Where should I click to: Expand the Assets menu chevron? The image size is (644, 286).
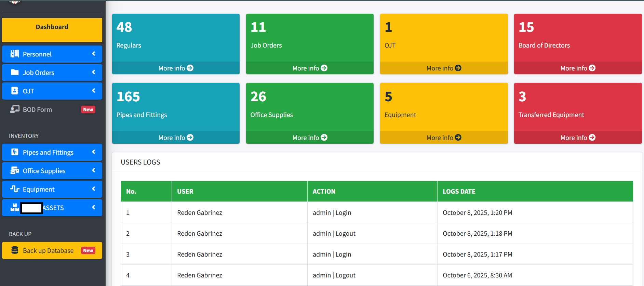pyautogui.click(x=94, y=207)
